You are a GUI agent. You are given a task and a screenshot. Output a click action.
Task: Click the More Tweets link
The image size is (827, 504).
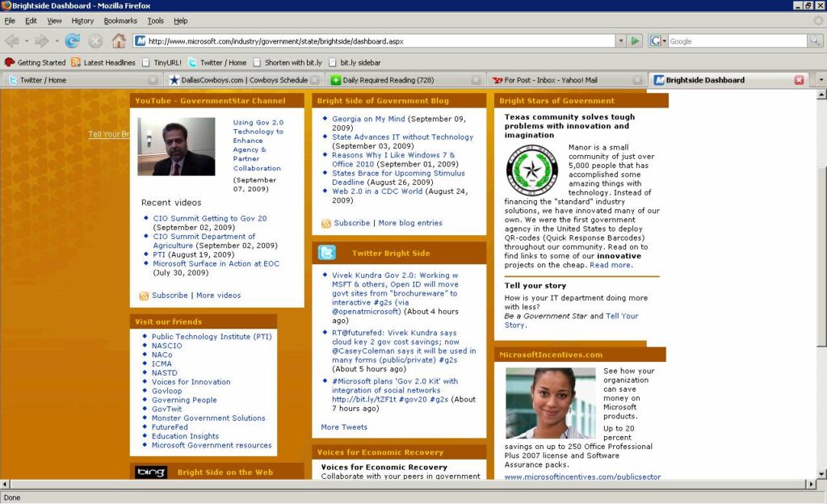(343, 427)
